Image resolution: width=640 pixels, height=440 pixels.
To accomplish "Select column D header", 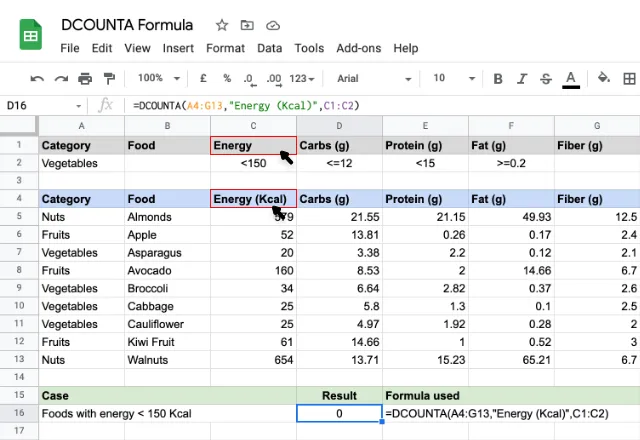I will (339, 126).
